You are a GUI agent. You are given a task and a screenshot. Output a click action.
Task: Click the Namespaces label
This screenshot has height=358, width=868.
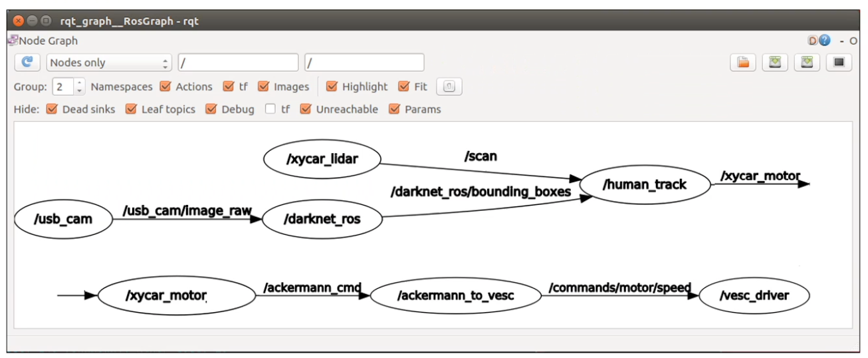click(x=122, y=87)
